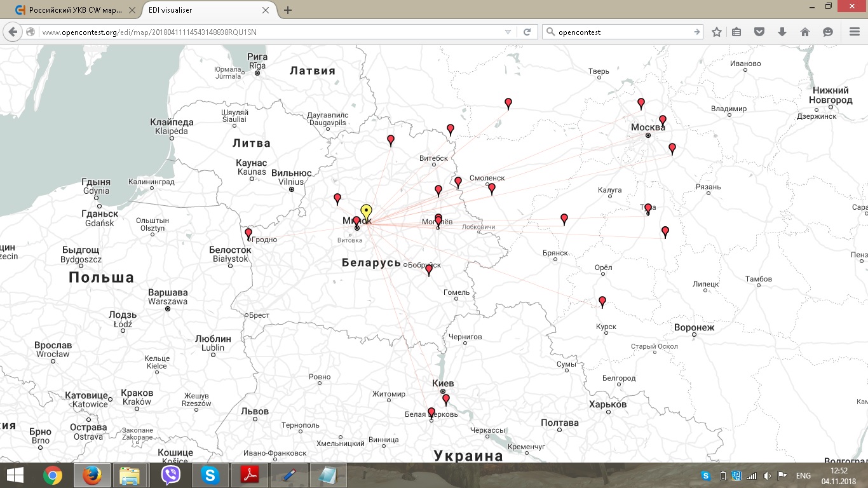Click the red marker at Smolensk
The height and width of the screenshot is (488, 868).
point(491,187)
